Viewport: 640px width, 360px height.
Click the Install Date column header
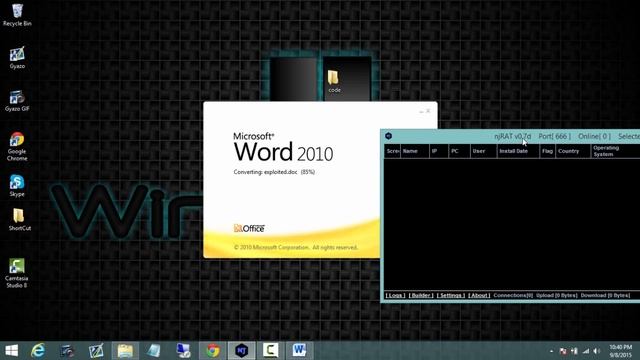click(518, 151)
